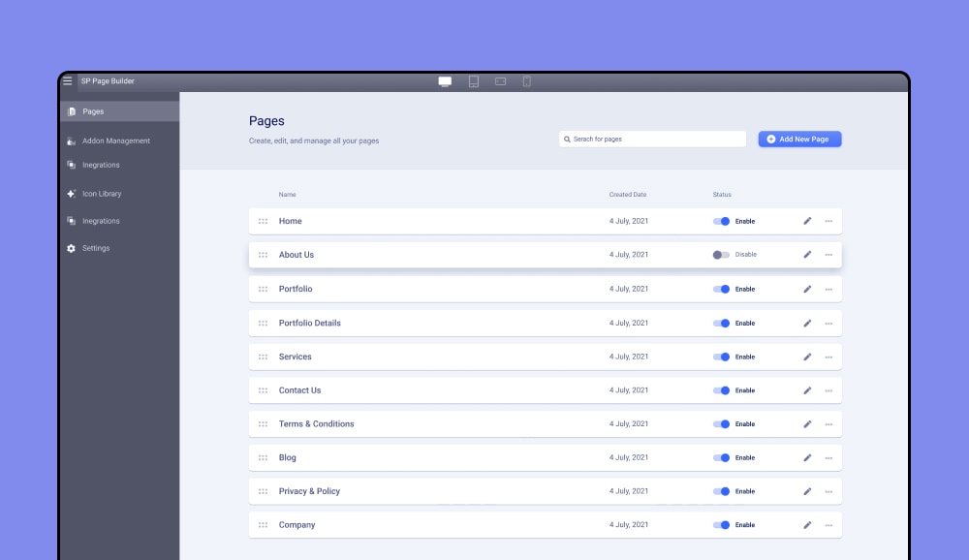
Task: Enable the About Us page toggle
Action: [721, 255]
